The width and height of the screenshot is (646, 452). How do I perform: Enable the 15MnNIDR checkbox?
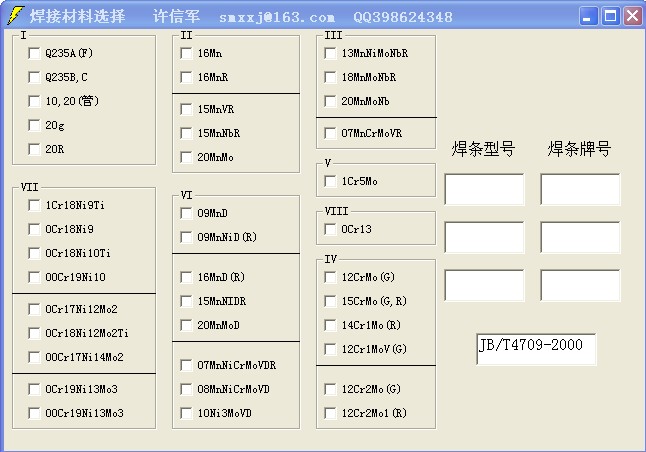tap(186, 301)
